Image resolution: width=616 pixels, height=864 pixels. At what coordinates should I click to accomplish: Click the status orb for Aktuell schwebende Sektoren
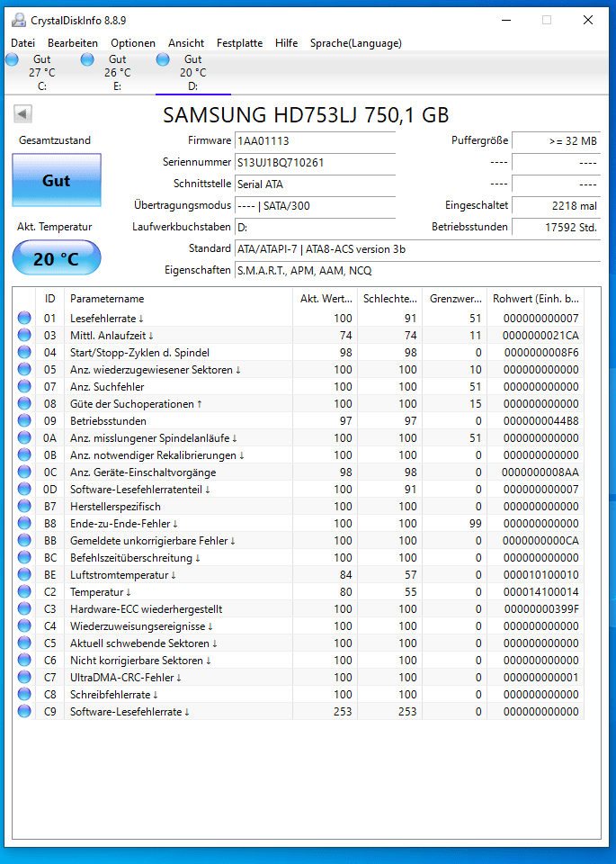pyautogui.click(x=24, y=643)
